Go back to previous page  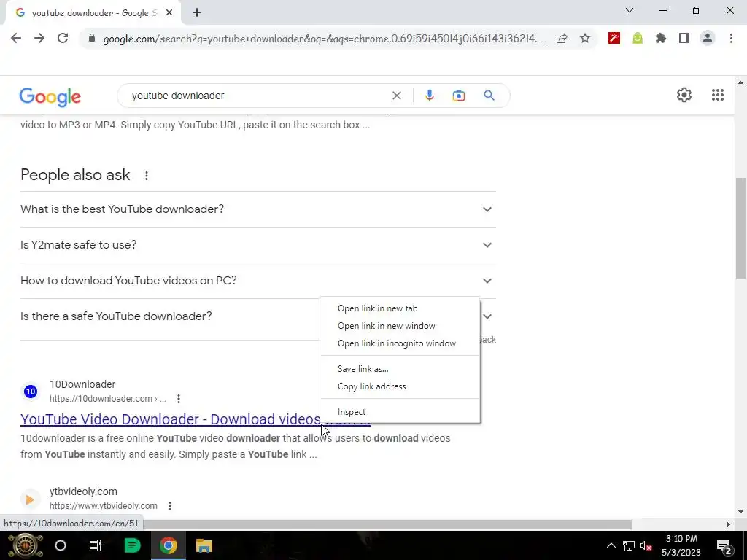[16, 38]
